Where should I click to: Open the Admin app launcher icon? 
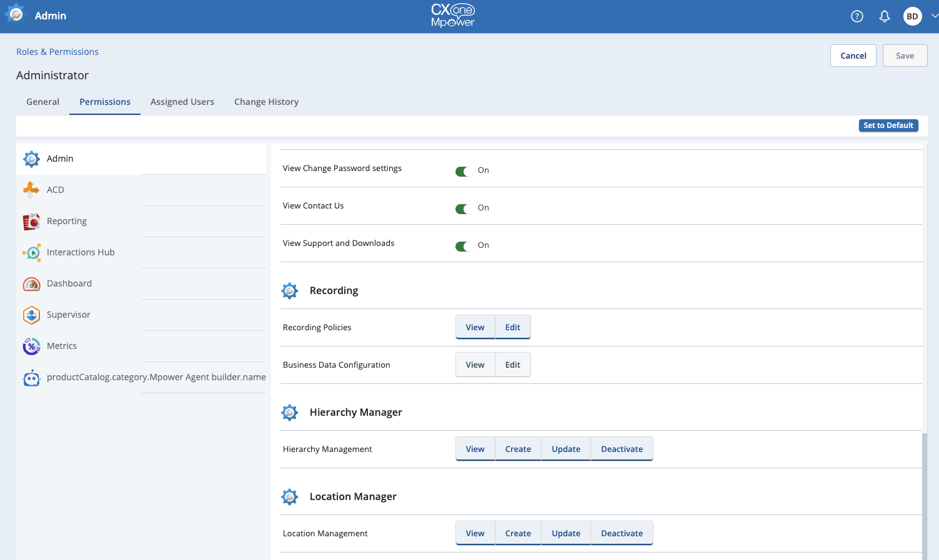15,15
